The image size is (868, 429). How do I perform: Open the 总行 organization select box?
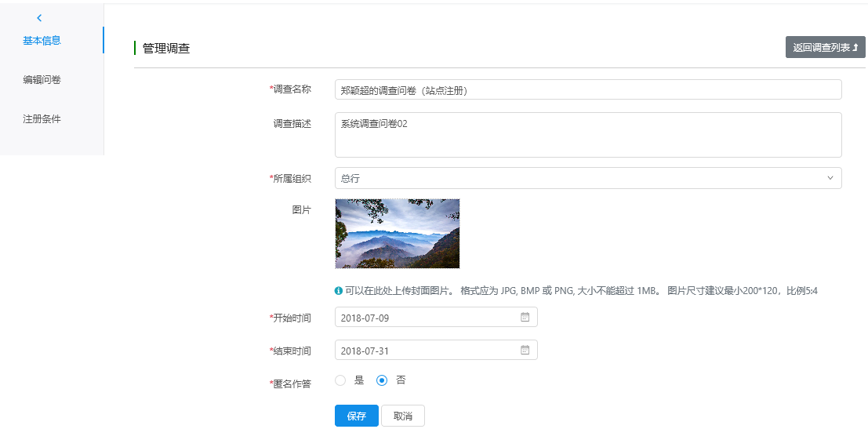pos(580,178)
